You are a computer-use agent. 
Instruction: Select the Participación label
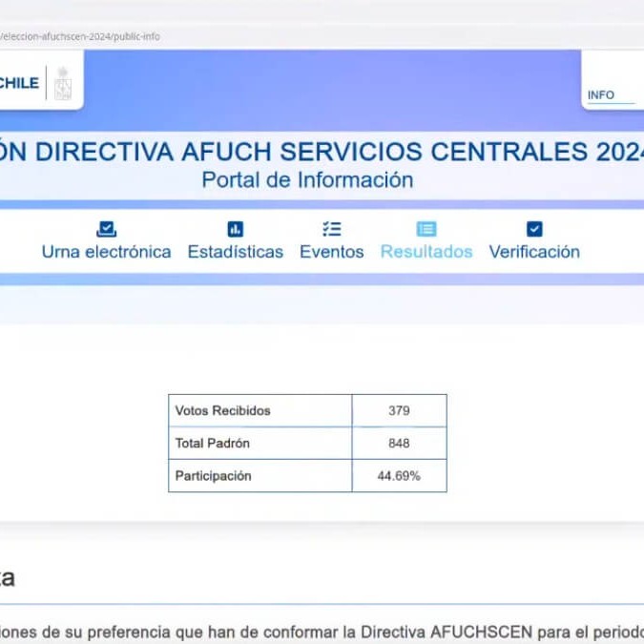[x=213, y=476]
